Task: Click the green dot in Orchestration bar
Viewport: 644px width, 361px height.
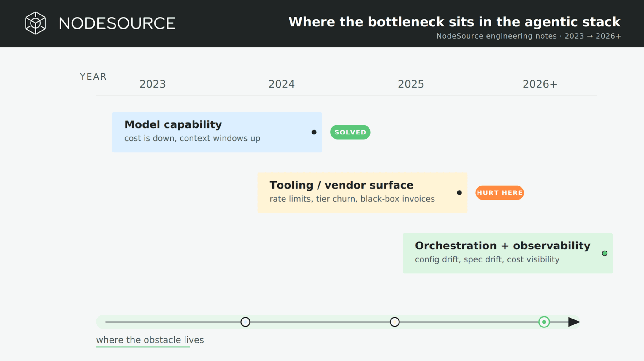Action: tap(605, 253)
